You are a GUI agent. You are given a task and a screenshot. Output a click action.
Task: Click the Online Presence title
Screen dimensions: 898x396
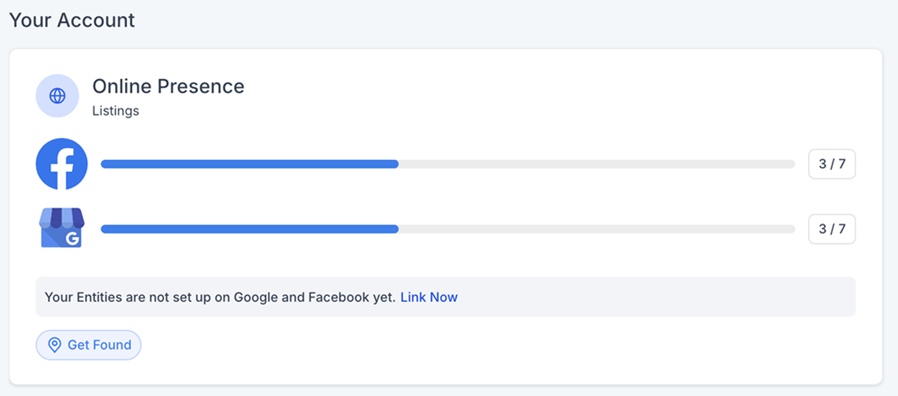pyautogui.click(x=168, y=87)
